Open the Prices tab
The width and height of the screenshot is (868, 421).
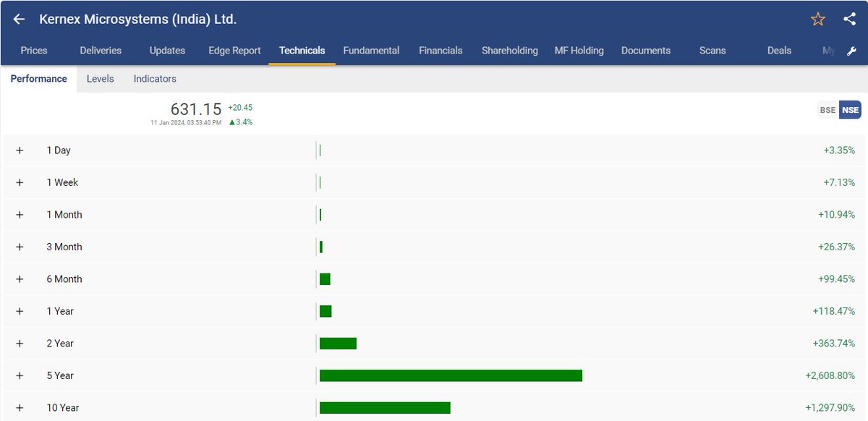point(34,51)
